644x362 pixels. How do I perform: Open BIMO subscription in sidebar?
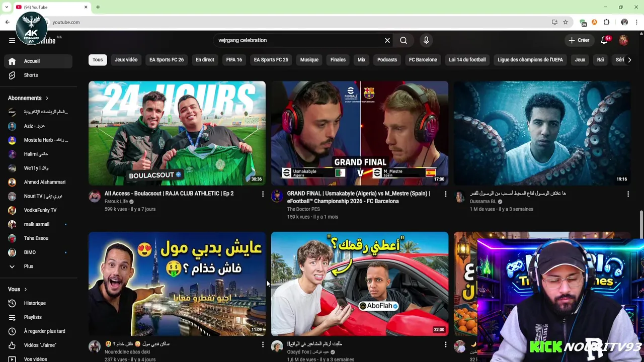point(38,252)
